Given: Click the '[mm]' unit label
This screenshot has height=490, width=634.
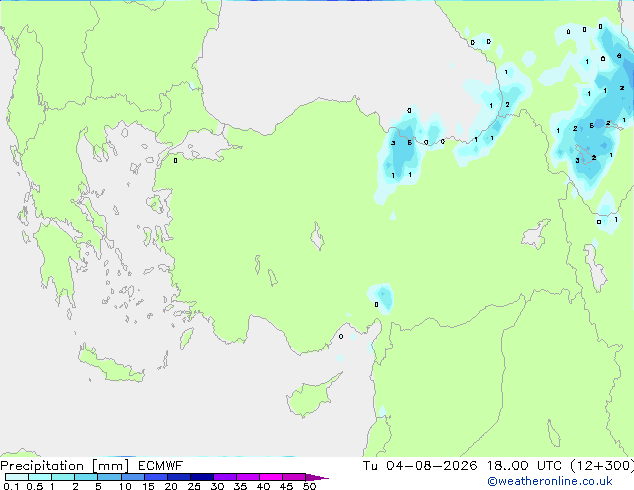Looking at the screenshot, I should 111,466.
